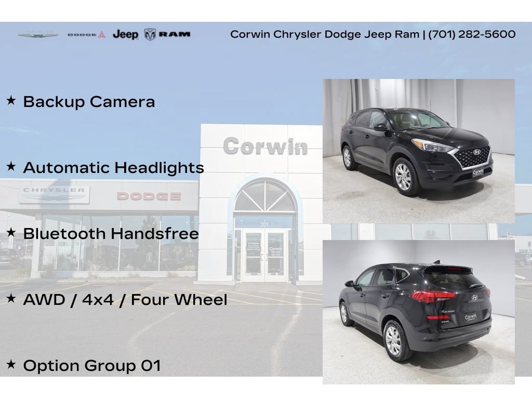
Task: Click the star bullet beside Backup Camera
Action: click(11, 100)
